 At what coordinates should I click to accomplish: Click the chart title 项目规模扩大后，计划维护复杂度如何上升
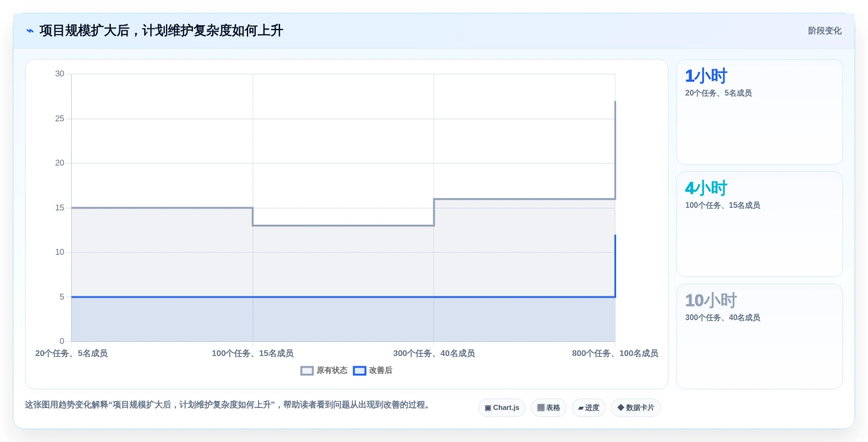(161, 31)
